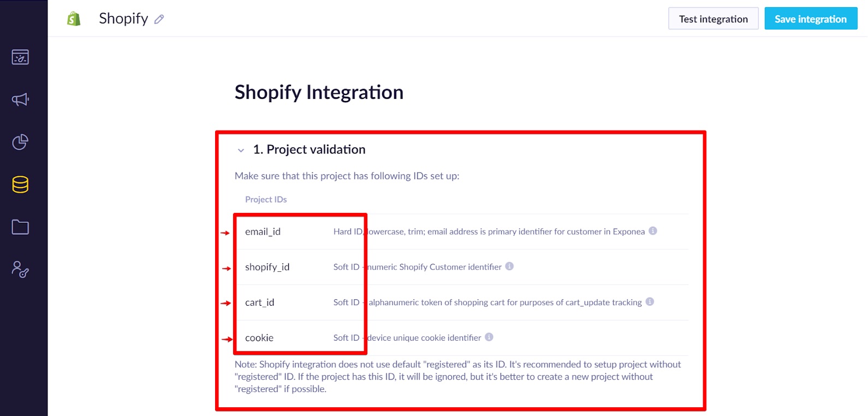This screenshot has height=416, width=868.
Task: Open analytics pie chart sidebar icon
Action: 20,142
